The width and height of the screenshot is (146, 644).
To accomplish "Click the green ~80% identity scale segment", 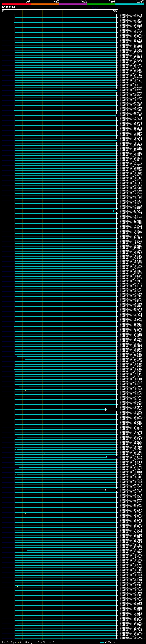I will [101, 4].
